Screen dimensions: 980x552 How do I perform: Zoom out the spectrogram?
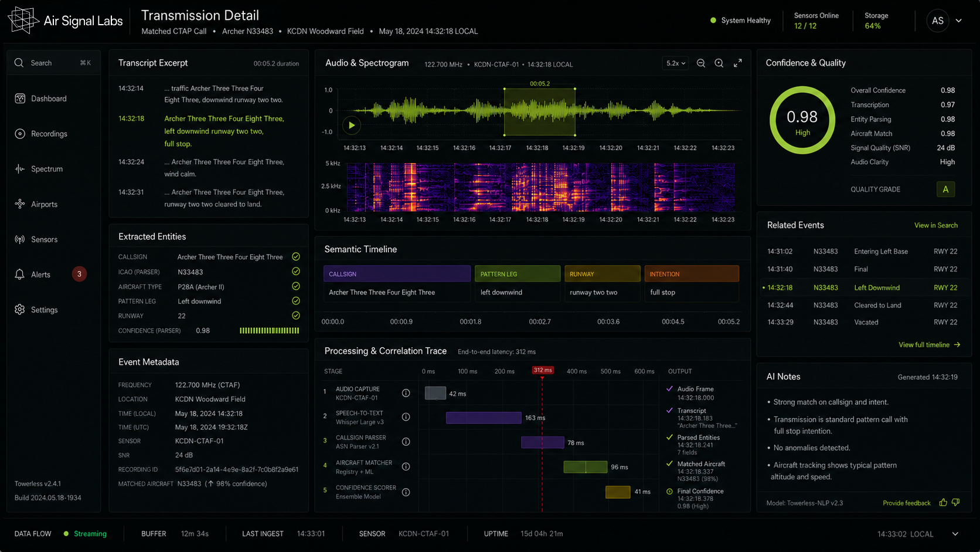tap(701, 63)
